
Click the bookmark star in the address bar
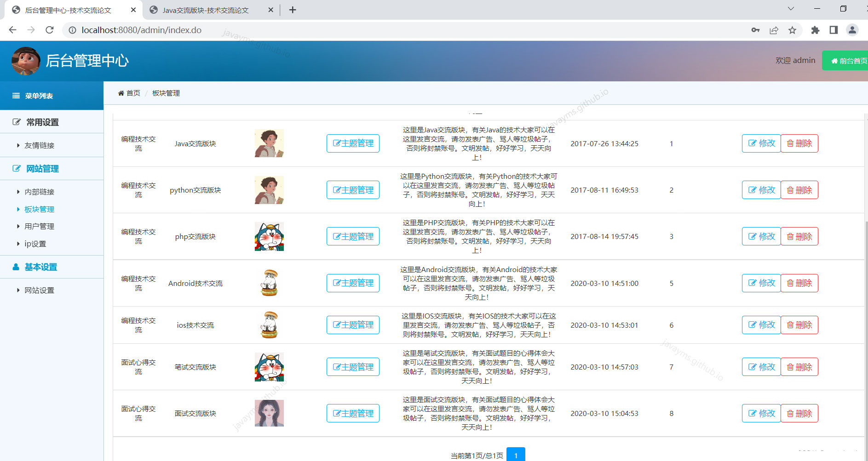point(793,30)
